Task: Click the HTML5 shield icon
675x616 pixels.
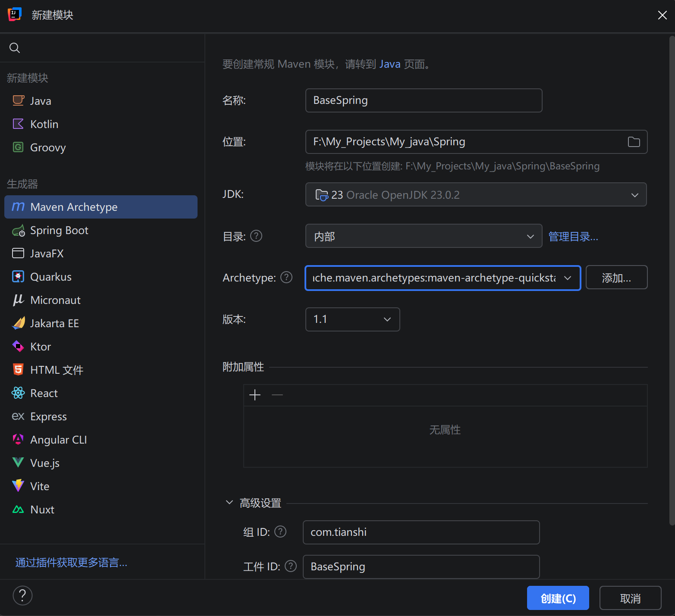Action: [x=18, y=369]
